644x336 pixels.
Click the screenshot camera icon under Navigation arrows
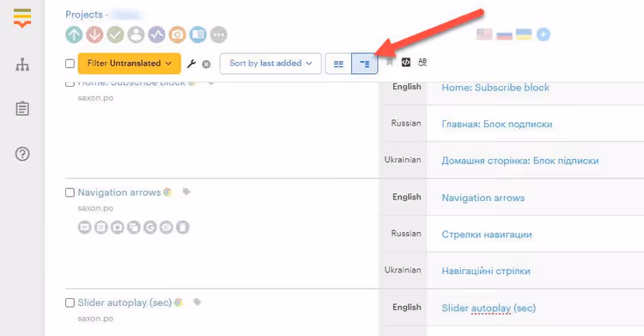tap(118, 227)
